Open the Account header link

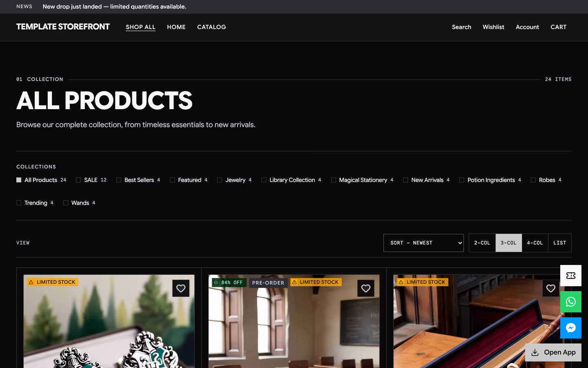pyautogui.click(x=527, y=27)
